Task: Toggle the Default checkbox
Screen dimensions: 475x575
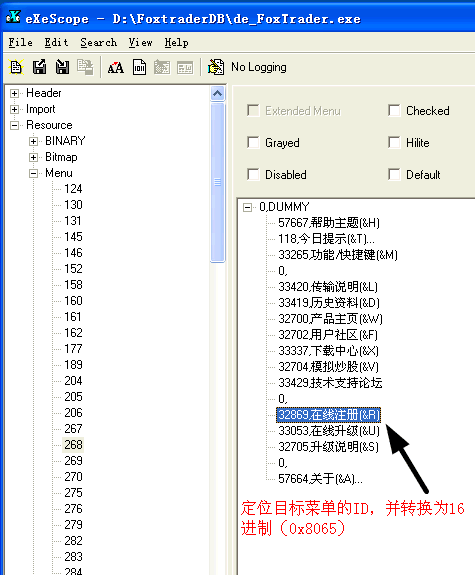Action: point(394,174)
